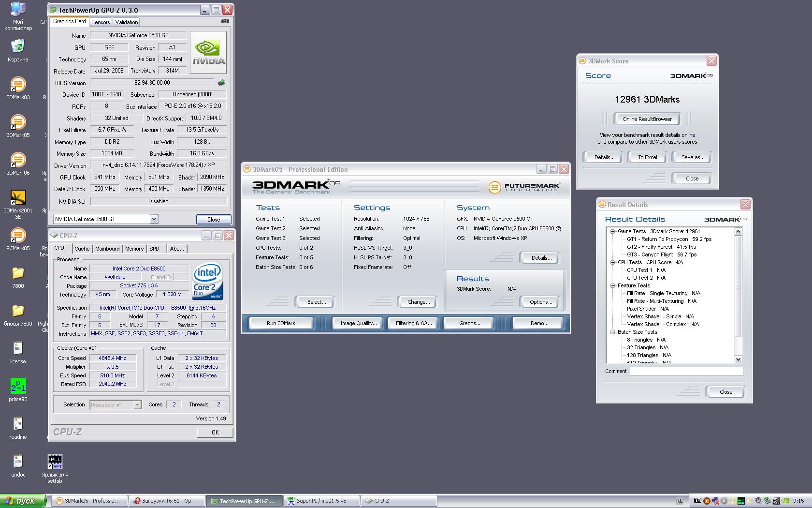Click Run 3DMark button
Image resolution: width=812 pixels, height=508 pixels.
(281, 323)
